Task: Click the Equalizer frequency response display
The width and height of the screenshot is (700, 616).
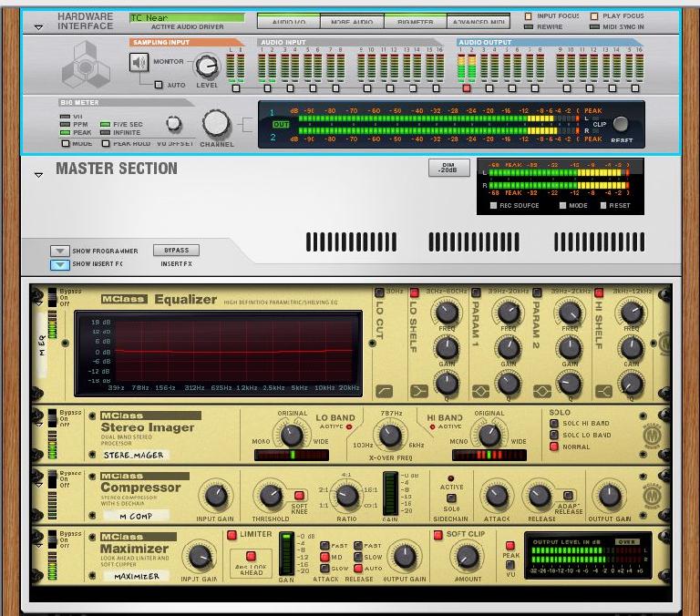Action: click(219, 354)
